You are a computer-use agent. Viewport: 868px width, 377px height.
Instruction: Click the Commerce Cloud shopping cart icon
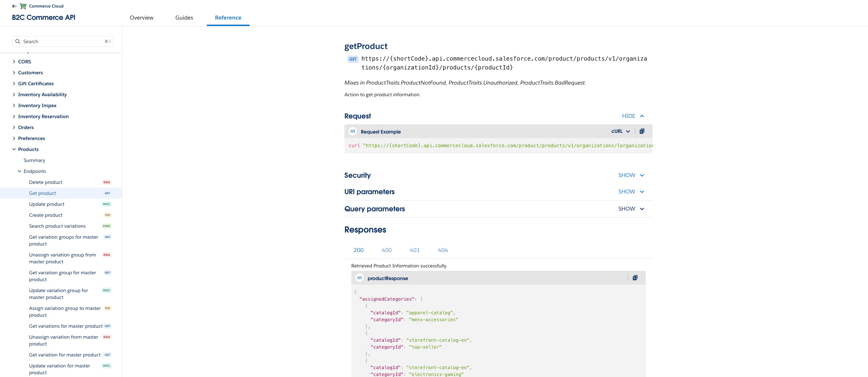[23, 6]
